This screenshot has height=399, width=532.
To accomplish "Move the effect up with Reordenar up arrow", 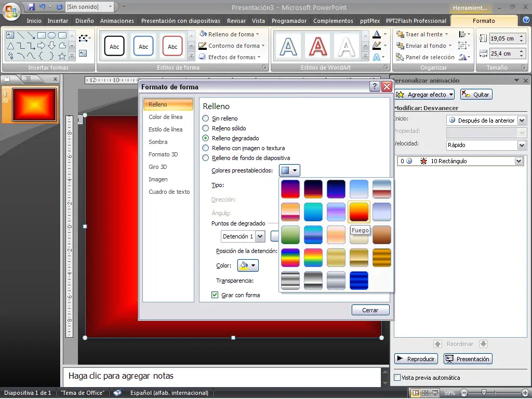I will click(437, 344).
